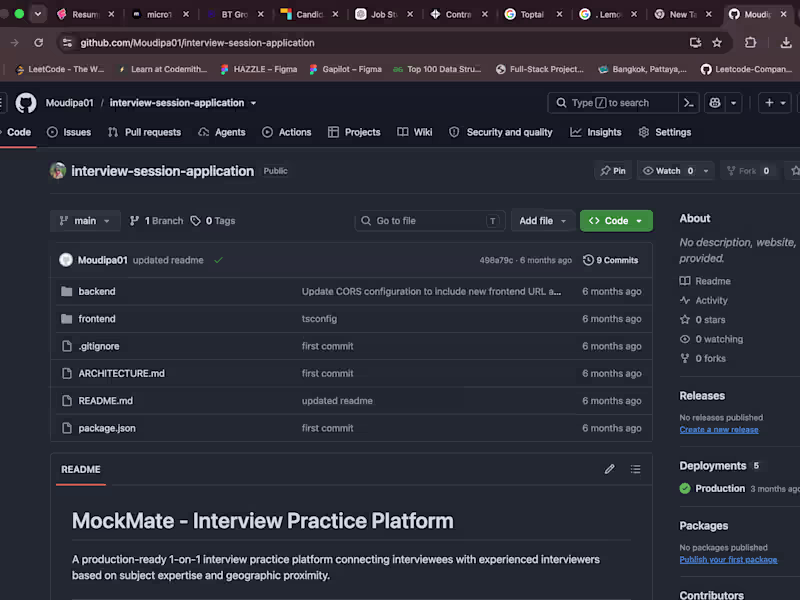Open the Insights tab
This screenshot has width=800, height=600.
pyautogui.click(x=596, y=132)
